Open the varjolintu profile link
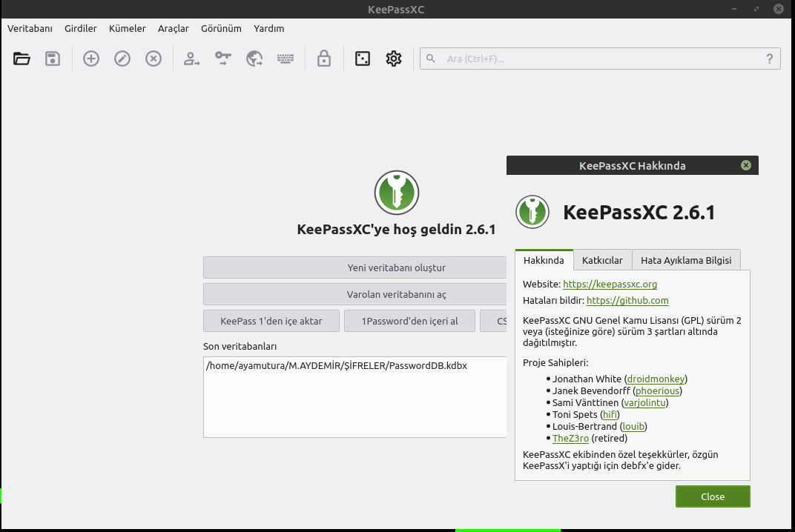Viewport: 795px width, 532px height. click(645, 403)
